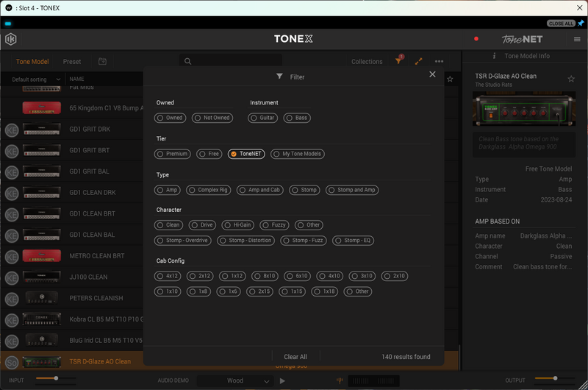Adjust the INPUT level slider
This screenshot has width=588, height=390.
coord(56,378)
